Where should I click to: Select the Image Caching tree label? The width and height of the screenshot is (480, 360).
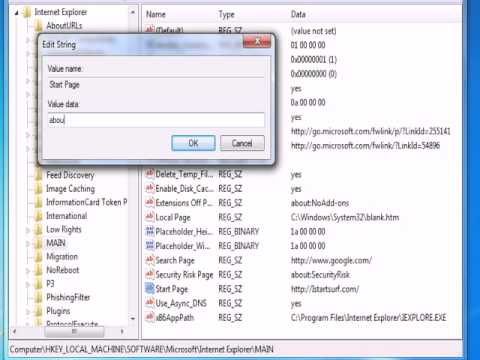click(70, 189)
